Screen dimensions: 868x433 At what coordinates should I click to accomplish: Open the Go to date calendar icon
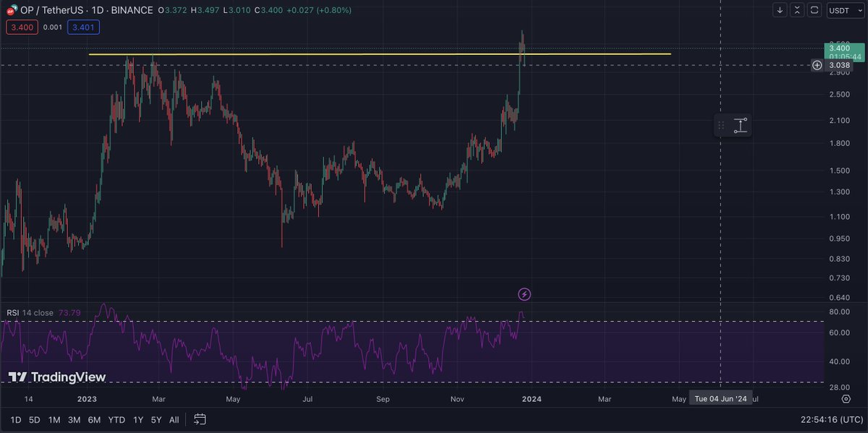(200, 419)
